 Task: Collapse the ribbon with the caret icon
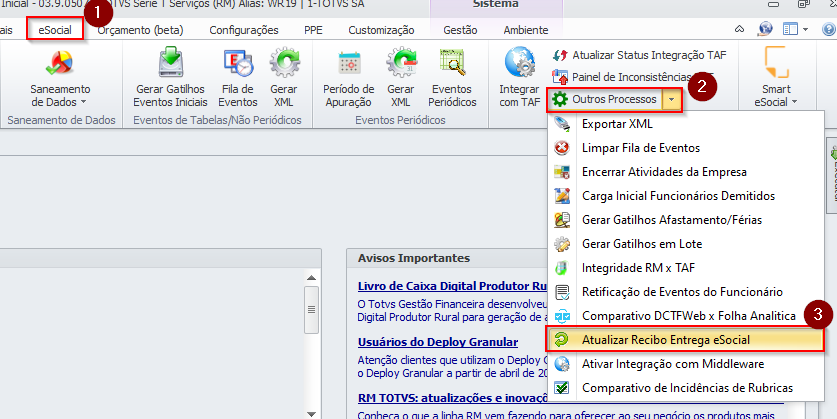739,29
